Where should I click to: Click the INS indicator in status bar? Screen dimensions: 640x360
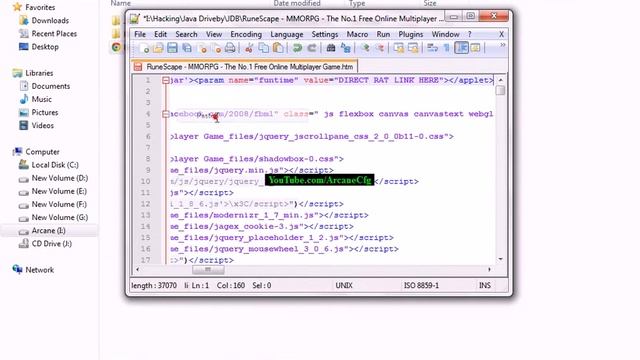point(484,285)
